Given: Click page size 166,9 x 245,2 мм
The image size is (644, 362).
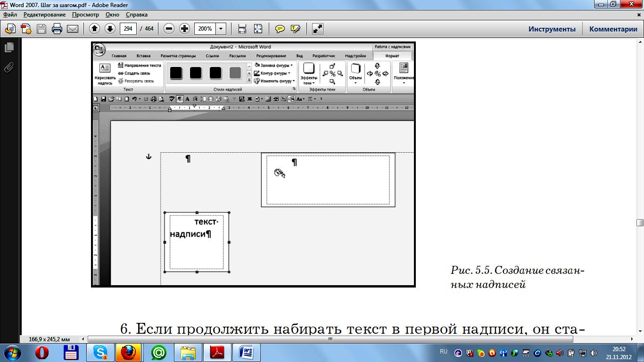Looking at the screenshot, I should pos(50,339).
